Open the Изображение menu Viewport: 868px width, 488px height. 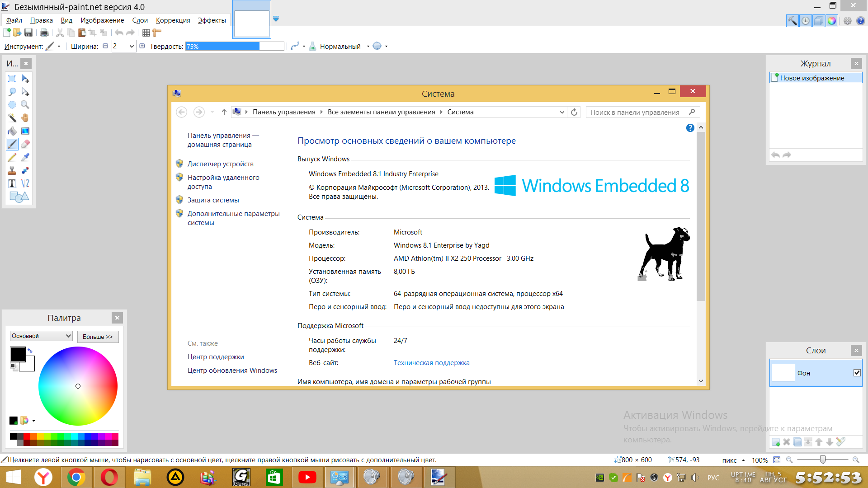pos(102,20)
